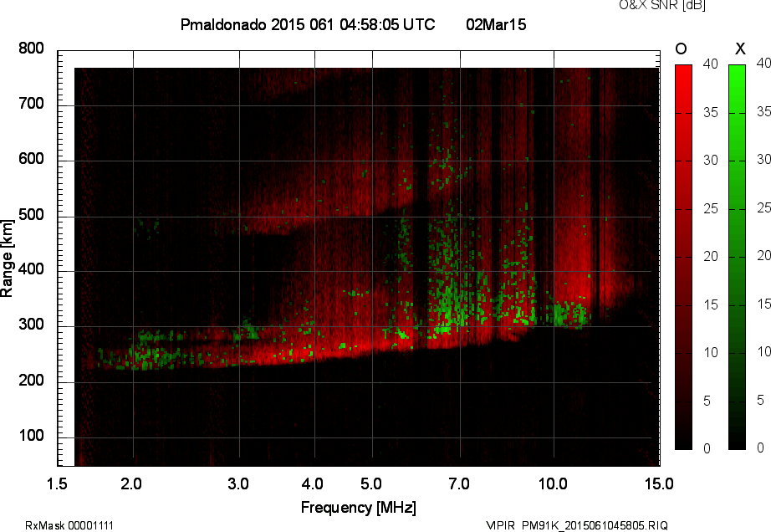The image size is (771, 532).
Task: Click the 1.5 frequency tick label
Action: [x=57, y=483]
